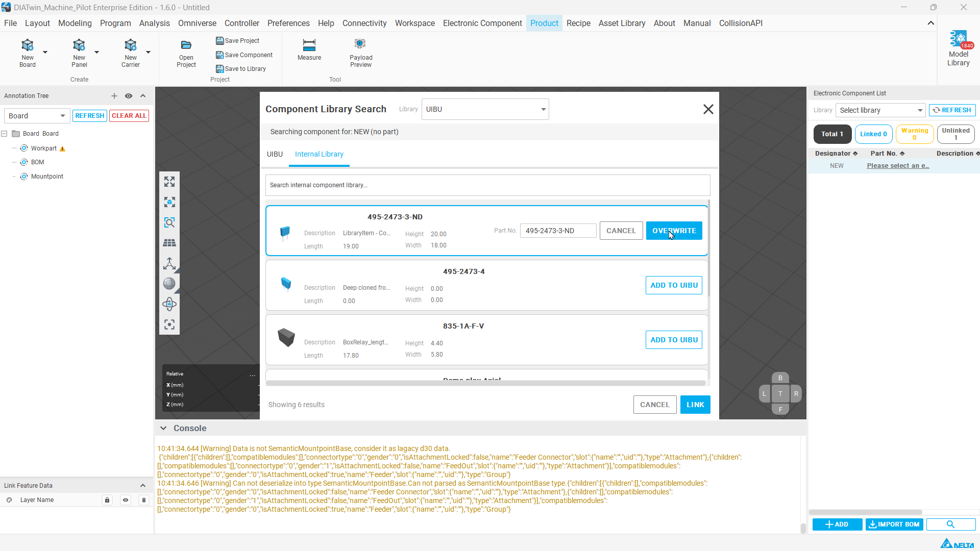Click the orbit rotation viewport icon

pyautogui.click(x=169, y=304)
